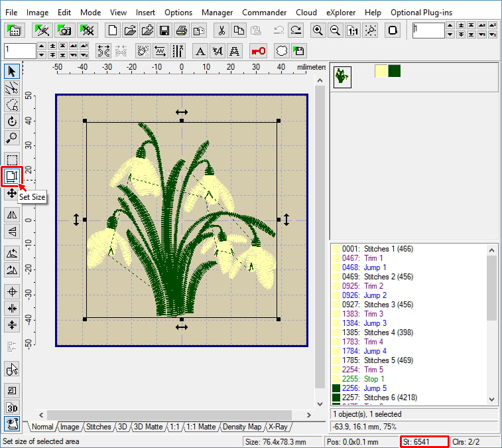Select the pale yellow color swatch
Image resolution: width=502 pixels, height=448 pixels.
point(381,71)
